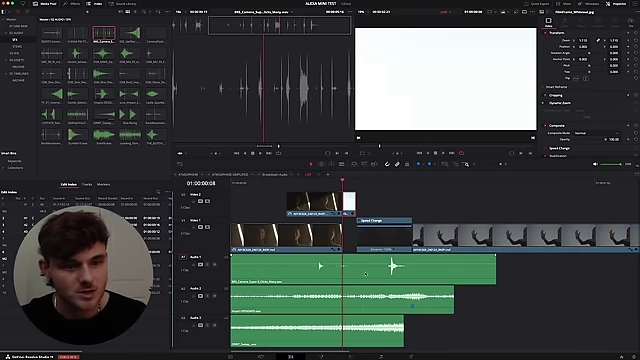Viewport: 640px width, 360px height.
Task: Expand the 05 TIMELINES bin
Action: click(x=6, y=73)
